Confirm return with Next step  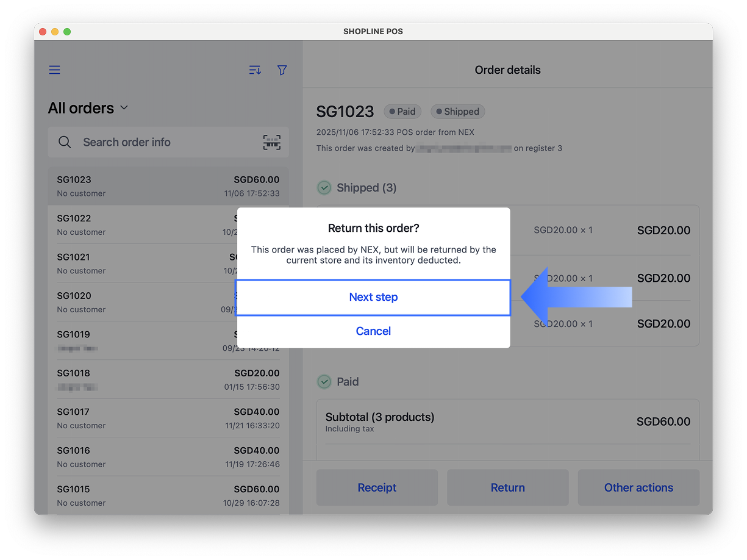pos(373,297)
